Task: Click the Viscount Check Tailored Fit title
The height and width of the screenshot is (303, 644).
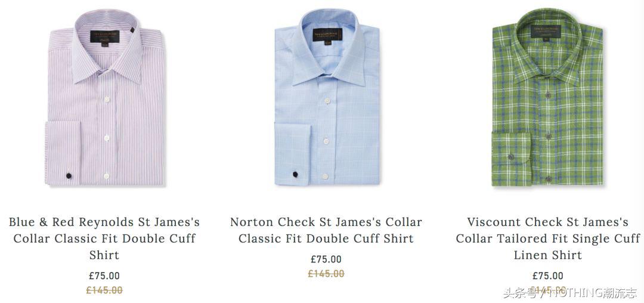Action: click(548, 239)
